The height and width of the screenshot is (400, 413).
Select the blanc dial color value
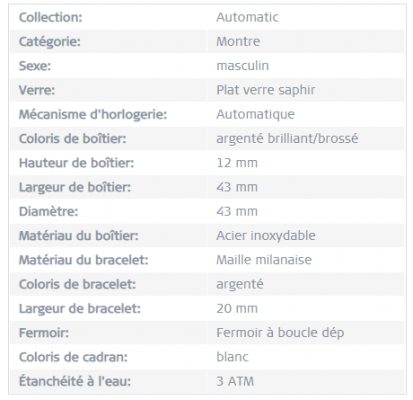(x=232, y=357)
